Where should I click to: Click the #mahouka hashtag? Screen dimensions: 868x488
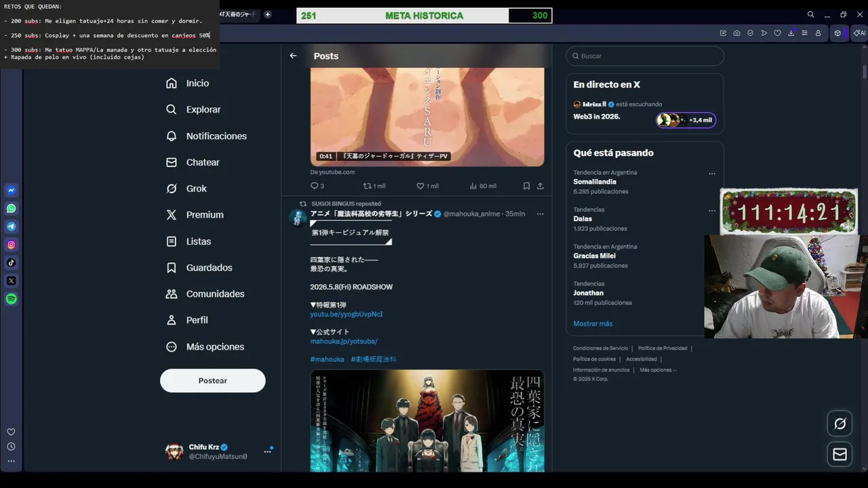click(327, 359)
